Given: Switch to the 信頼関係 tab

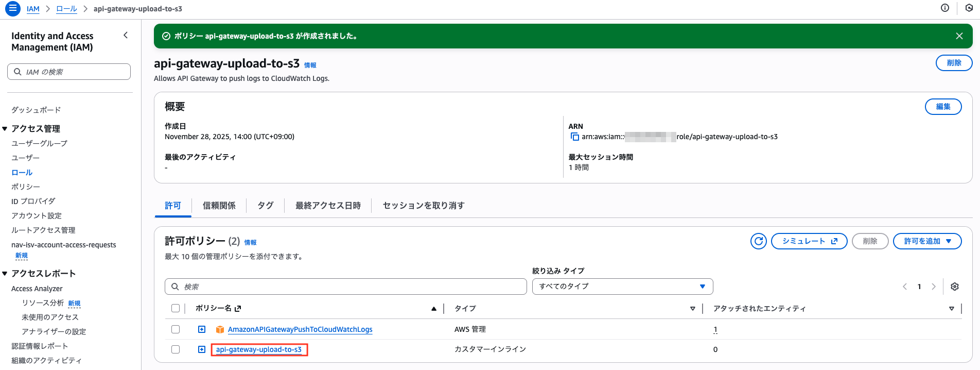Looking at the screenshot, I should [219, 206].
